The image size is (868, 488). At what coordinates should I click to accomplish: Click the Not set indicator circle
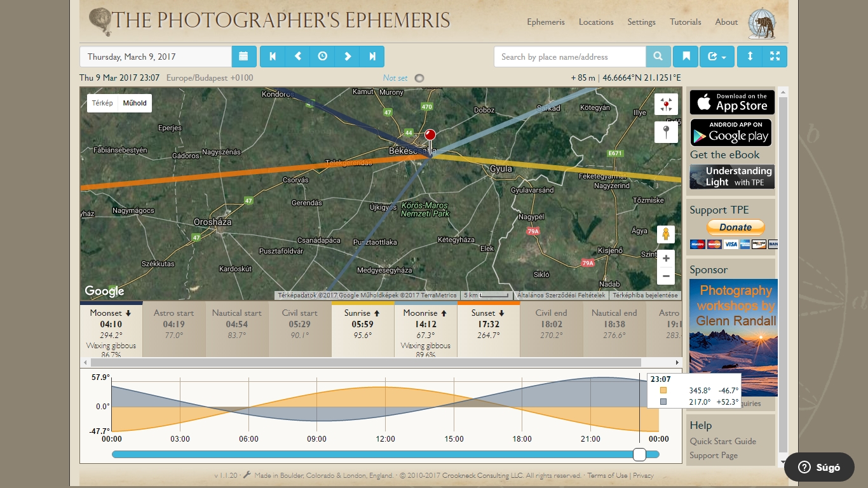point(419,78)
